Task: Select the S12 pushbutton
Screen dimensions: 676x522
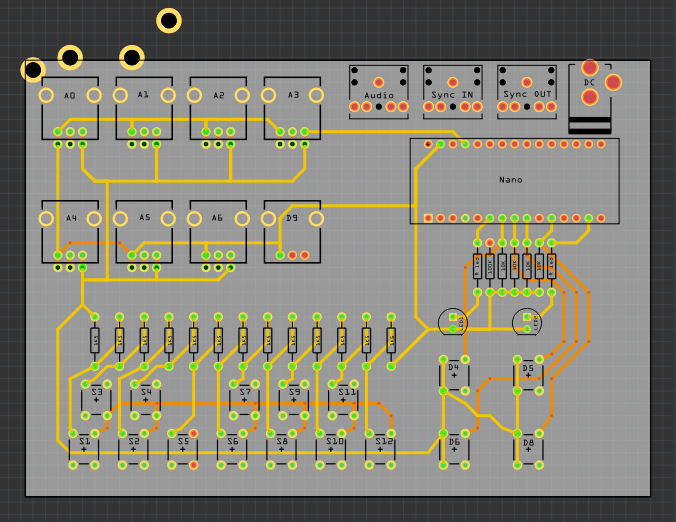Action: tap(380, 446)
